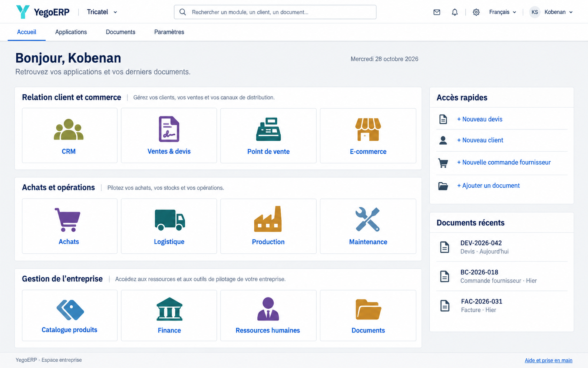The width and height of the screenshot is (588, 368).
Task: Open the Ressources humaines person icon
Action: click(x=268, y=309)
